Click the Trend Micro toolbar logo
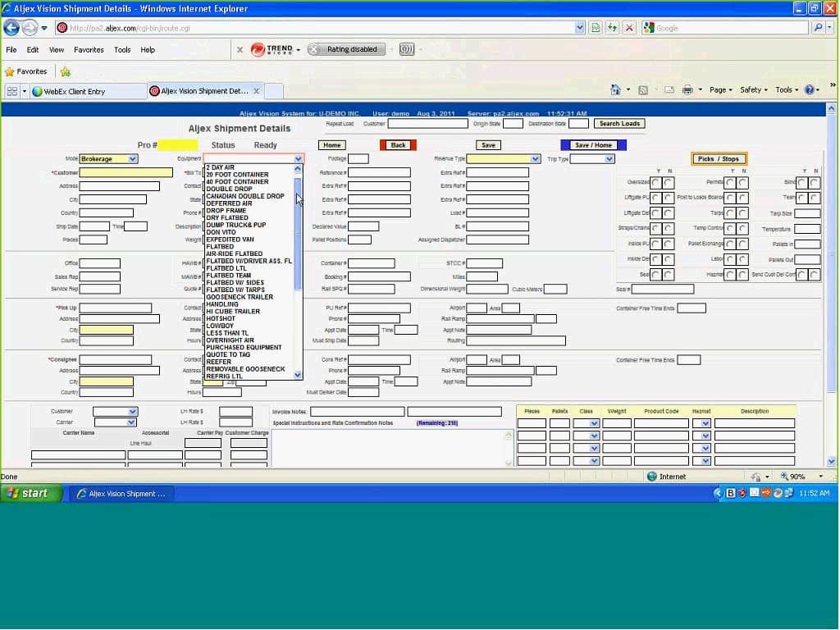The image size is (840, 630). (x=272, y=49)
